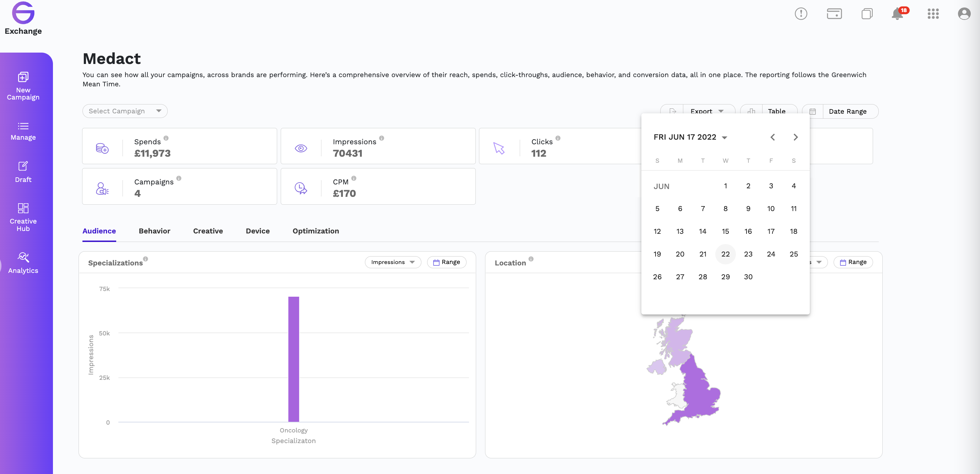Select June 17 in the calendar
Viewport: 980px width, 474px height.
[x=771, y=231]
